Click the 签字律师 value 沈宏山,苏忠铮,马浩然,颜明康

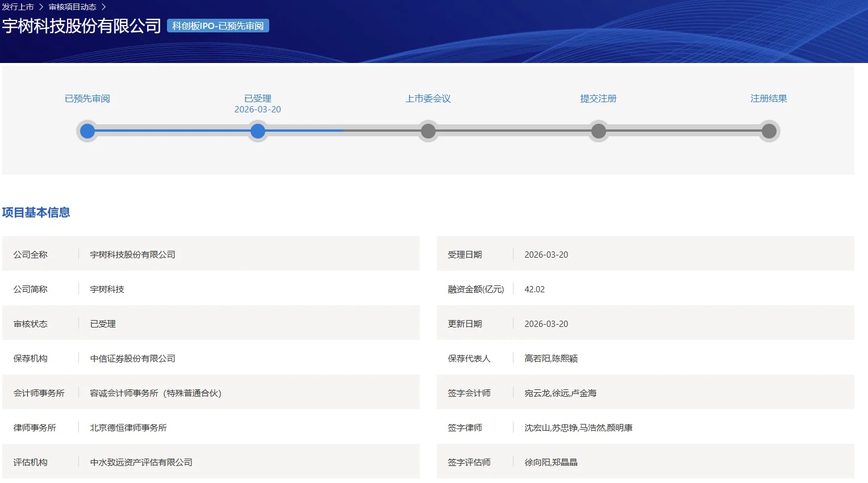pos(579,428)
